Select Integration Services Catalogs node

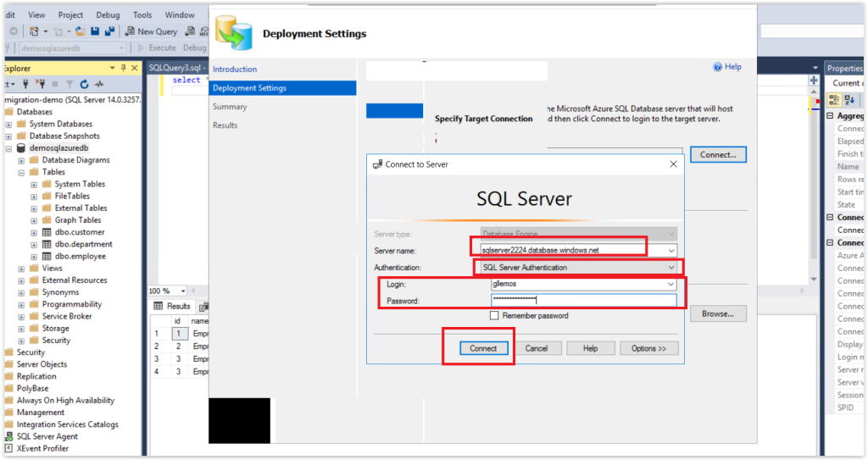click(68, 424)
